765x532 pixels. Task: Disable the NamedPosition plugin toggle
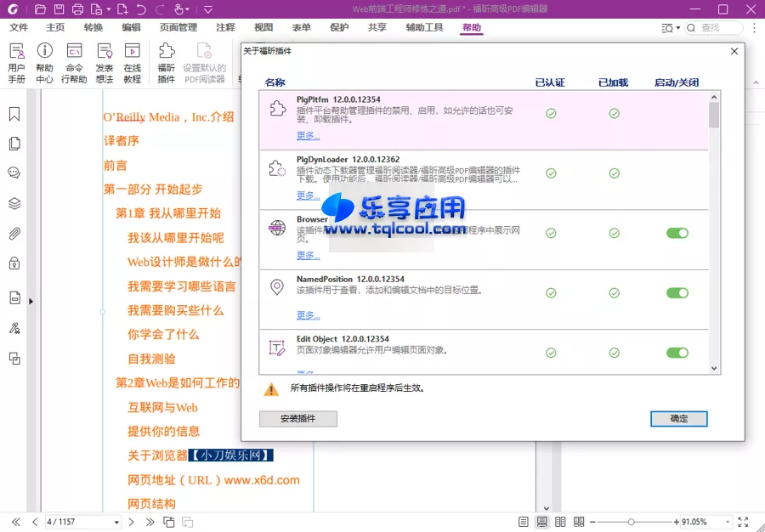pyautogui.click(x=676, y=292)
